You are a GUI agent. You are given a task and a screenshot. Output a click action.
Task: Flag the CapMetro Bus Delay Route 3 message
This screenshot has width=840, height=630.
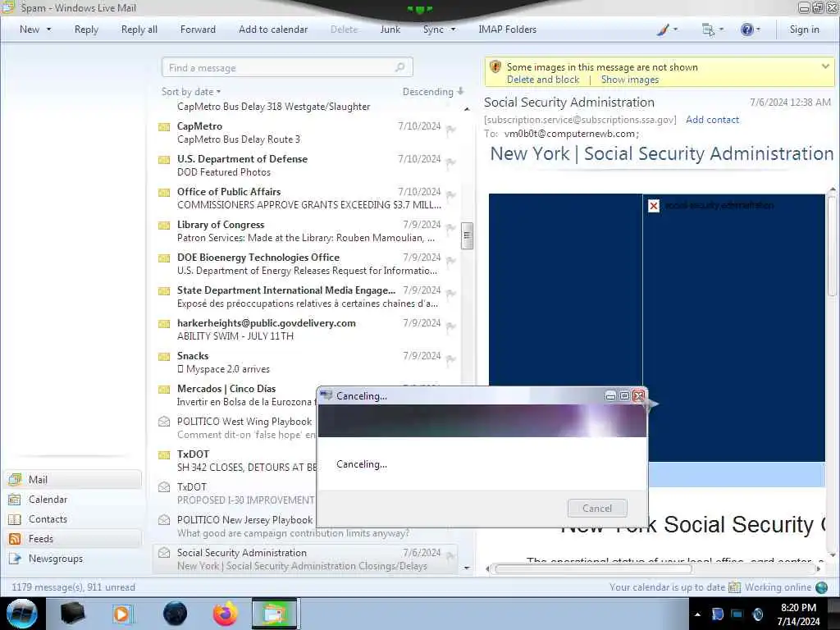451,129
